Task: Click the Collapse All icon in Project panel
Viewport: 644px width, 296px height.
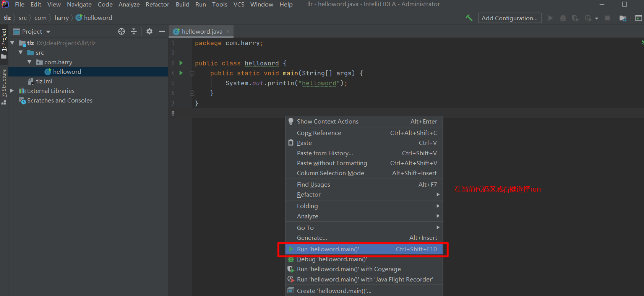Action: point(134,31)
